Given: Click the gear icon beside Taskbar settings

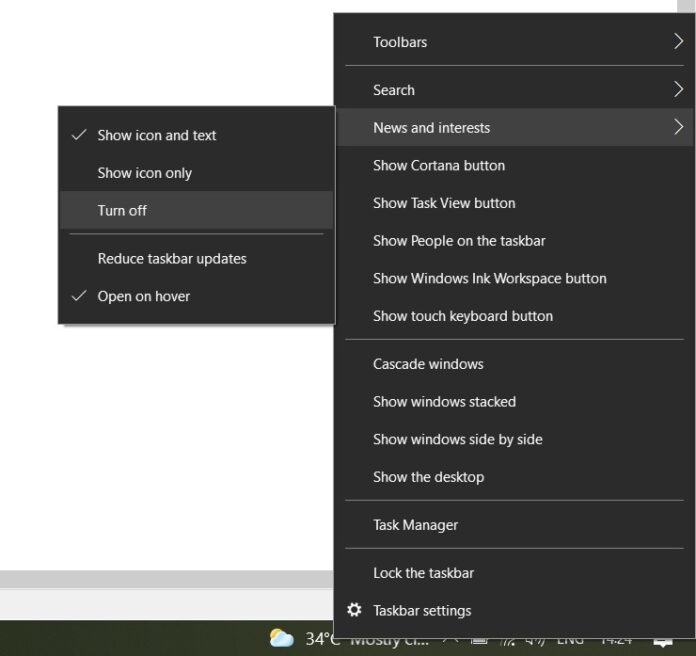Looking at the screenshot, I should 354,610.
